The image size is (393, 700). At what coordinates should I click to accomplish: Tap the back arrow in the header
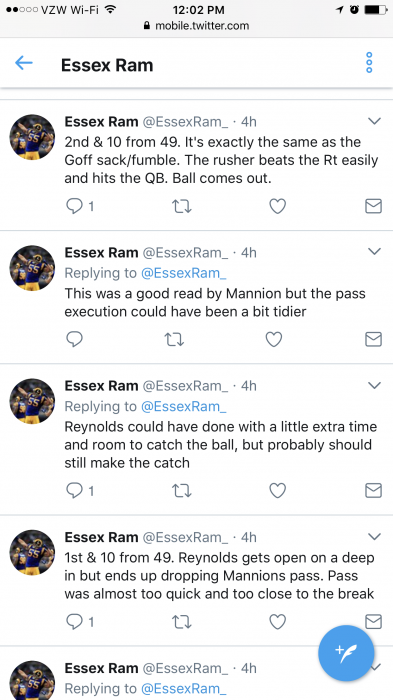(24, 63)
